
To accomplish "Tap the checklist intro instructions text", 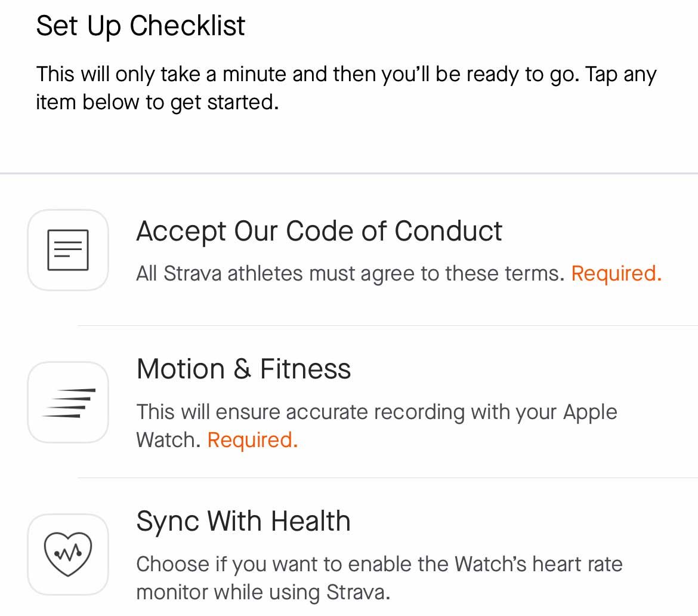I will click(x=347, y=87).
